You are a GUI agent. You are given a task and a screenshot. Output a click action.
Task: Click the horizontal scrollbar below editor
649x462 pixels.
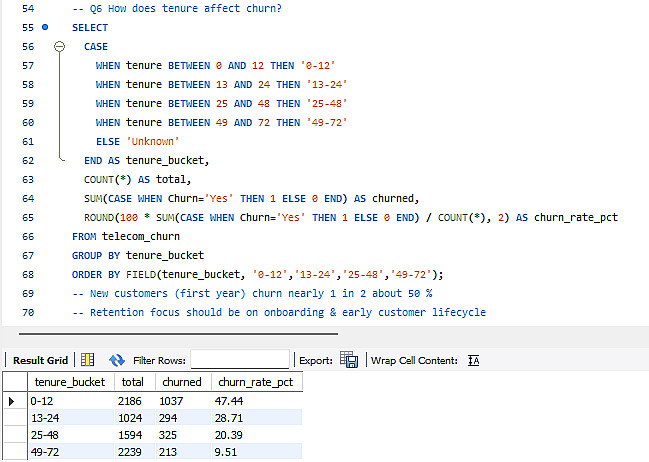pyautogui.click(x=178, y=333)
